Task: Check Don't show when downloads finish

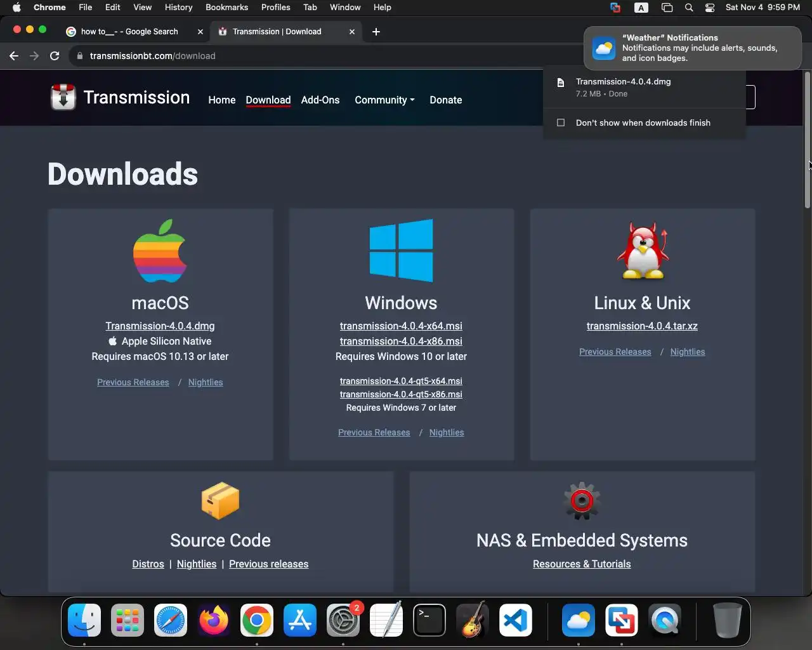Action: (x=561, y=123)
